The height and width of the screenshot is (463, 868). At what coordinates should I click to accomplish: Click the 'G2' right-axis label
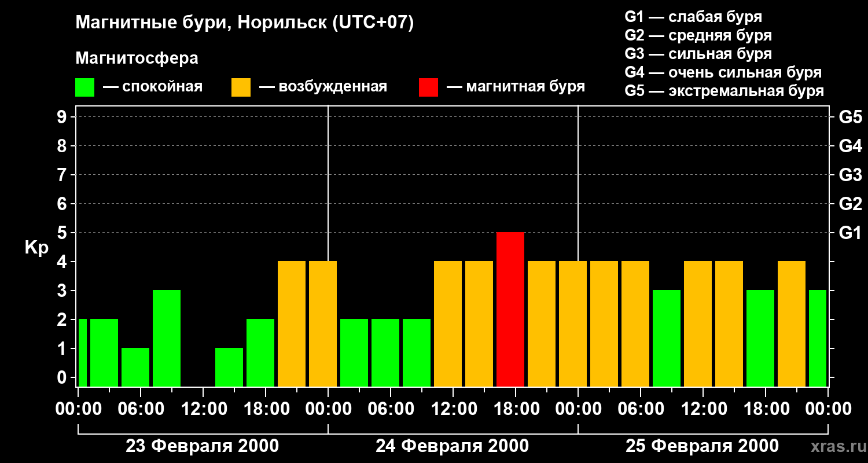tap(850, 204)
